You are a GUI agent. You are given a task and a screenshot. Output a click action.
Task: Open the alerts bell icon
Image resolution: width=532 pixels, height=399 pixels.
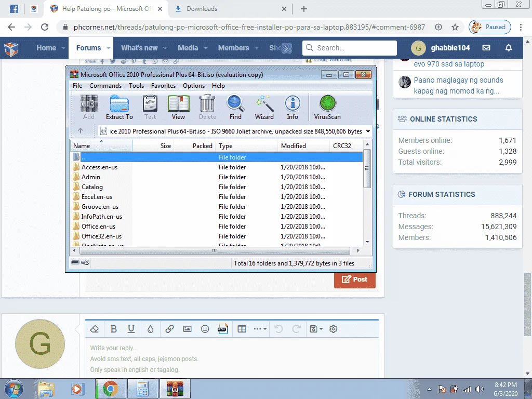[509, 48]
